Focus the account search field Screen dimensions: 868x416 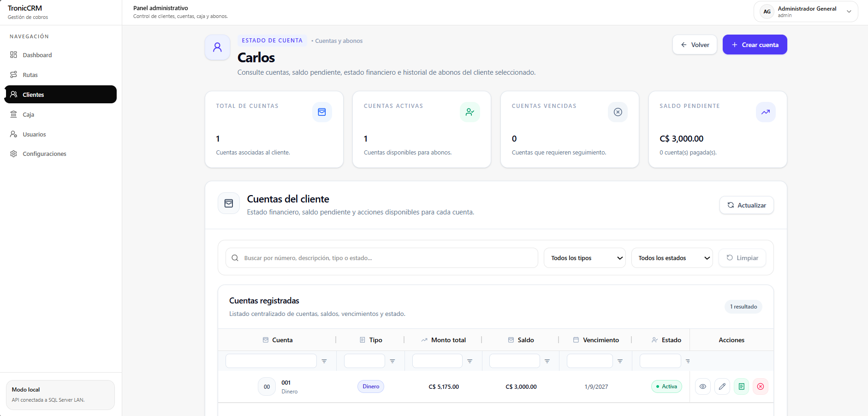(x=382, y=258)
